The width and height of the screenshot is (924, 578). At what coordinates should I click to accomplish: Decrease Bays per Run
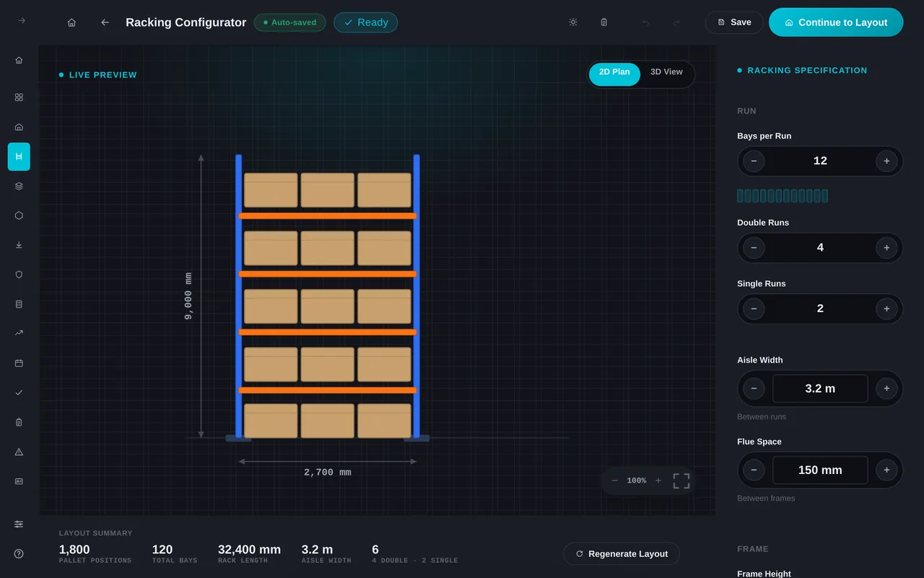[x=754, y=161]
